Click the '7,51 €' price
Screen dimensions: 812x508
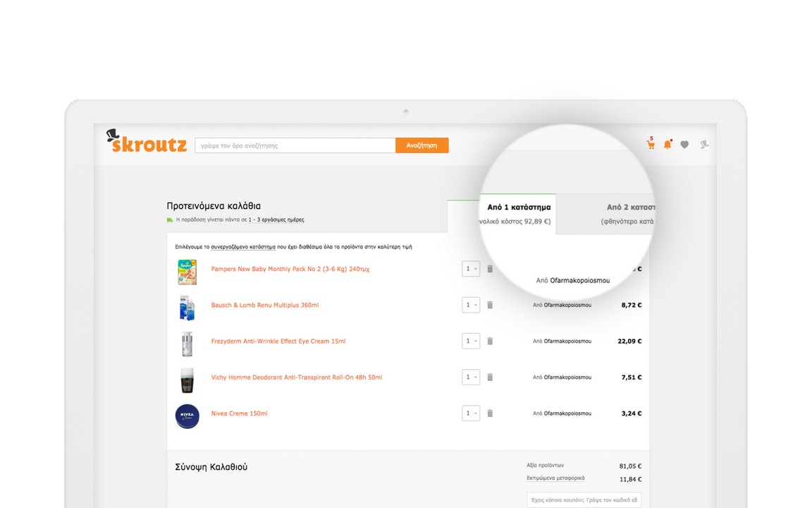632,377
